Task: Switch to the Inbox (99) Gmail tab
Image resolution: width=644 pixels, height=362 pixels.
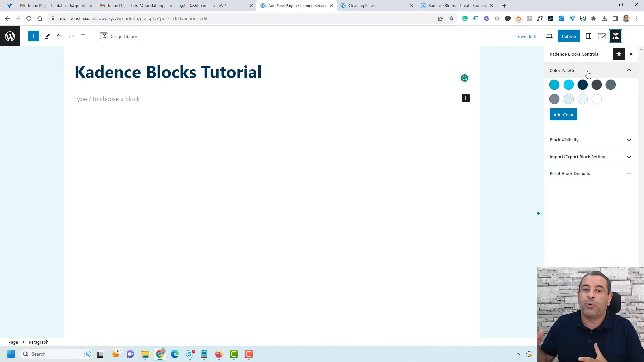Action: click(x=56, y=6)
